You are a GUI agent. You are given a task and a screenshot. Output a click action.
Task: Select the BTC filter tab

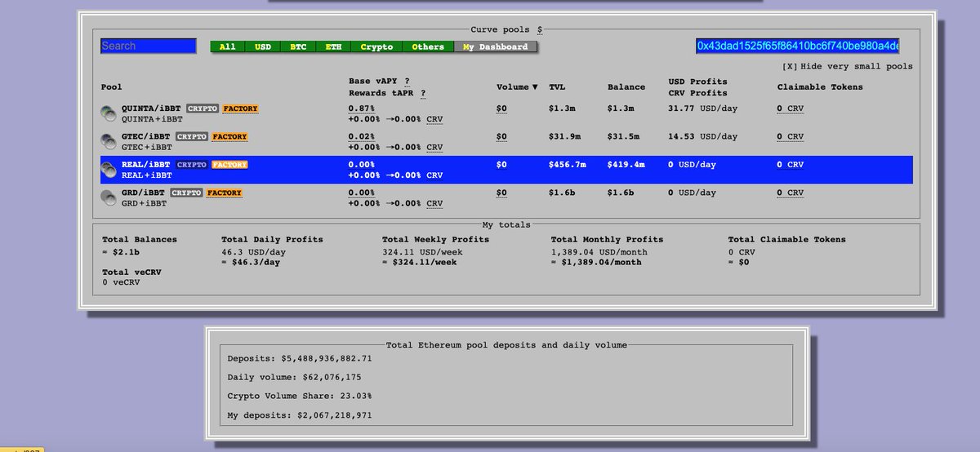[x=298, y=47]
